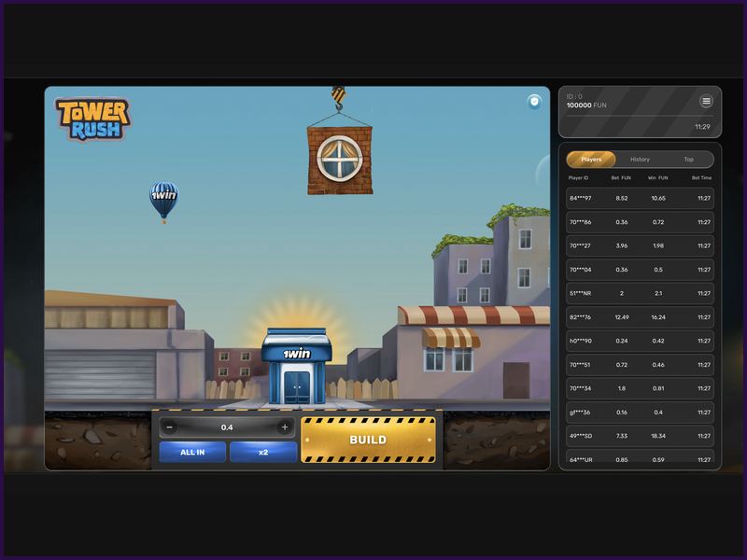
Task: Click the 100000 FUN balance display
Action: click(x=586, y=105)
